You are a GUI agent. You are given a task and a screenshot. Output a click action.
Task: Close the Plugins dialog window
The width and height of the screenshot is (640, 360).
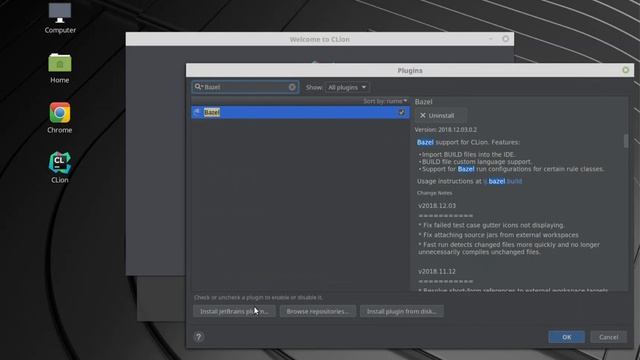pyautogui.click(x=625, y=70)
